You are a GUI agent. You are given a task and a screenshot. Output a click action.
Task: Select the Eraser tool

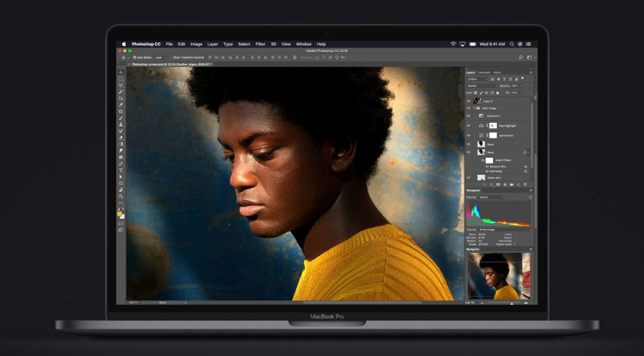[120, 138]
